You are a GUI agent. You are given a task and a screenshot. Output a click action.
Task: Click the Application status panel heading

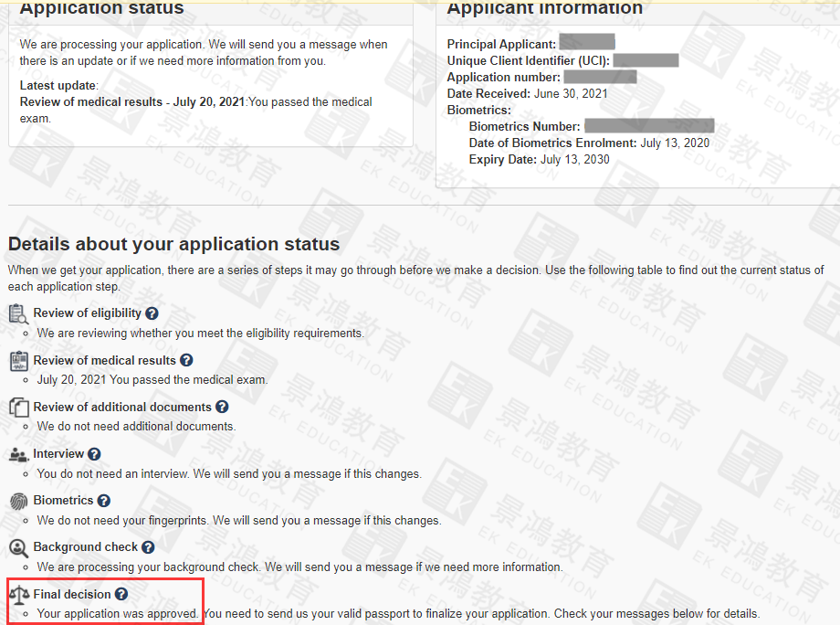click(x=101, y=8)
